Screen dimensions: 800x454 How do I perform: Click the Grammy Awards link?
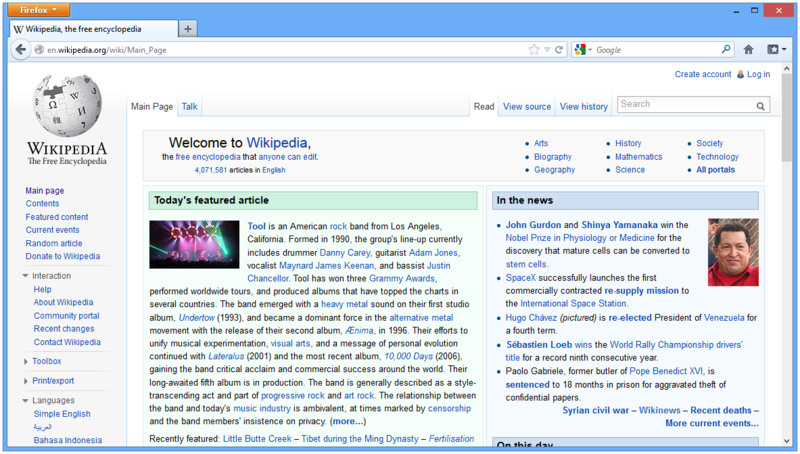(x=402, y=279)
